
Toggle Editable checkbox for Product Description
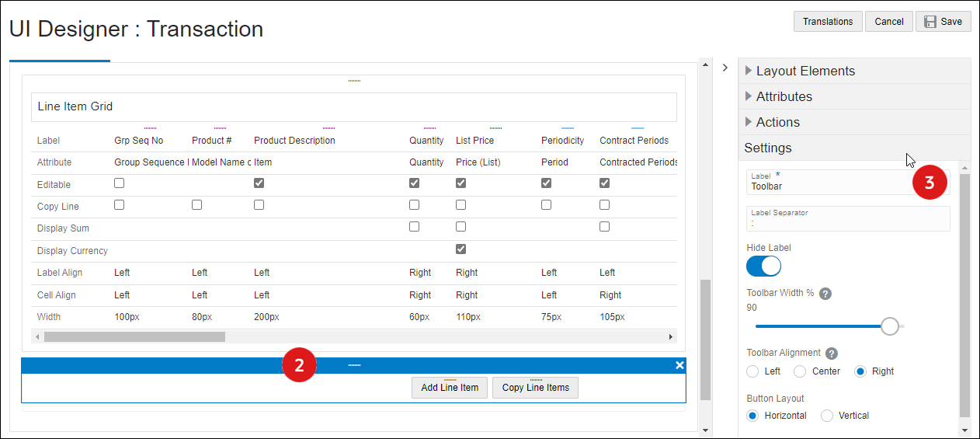[259, 183]
